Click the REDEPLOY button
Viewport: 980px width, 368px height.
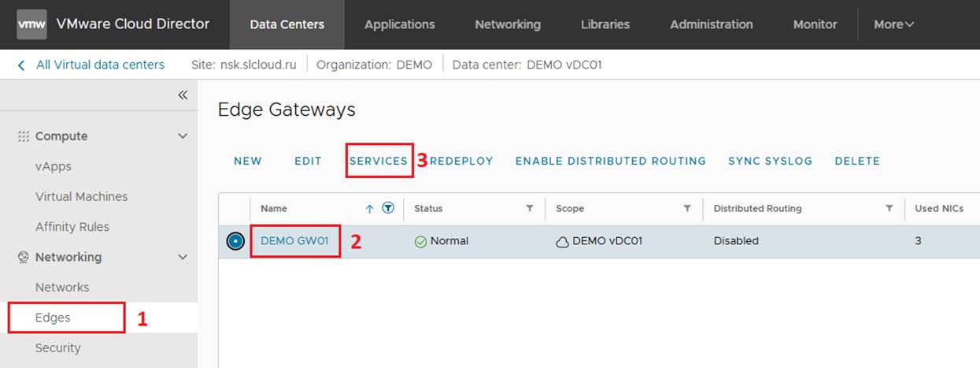tap(461, 161)
